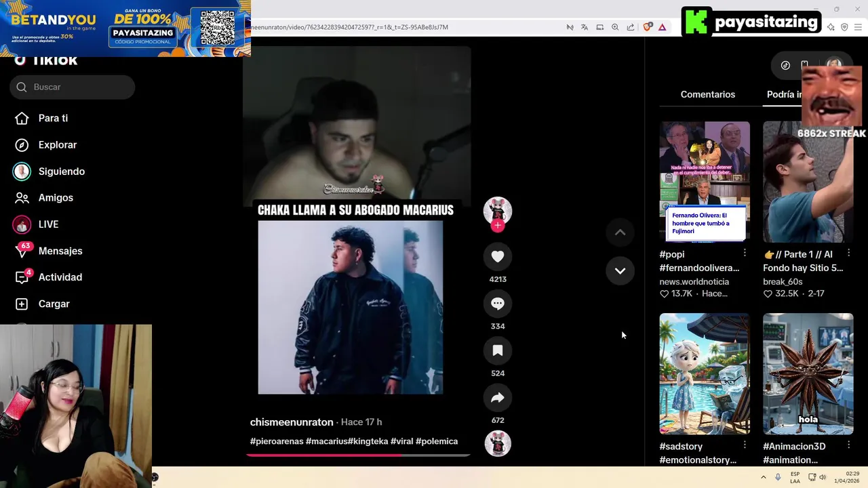
Task: Open the taskbar volume icon
Action: 823,477
